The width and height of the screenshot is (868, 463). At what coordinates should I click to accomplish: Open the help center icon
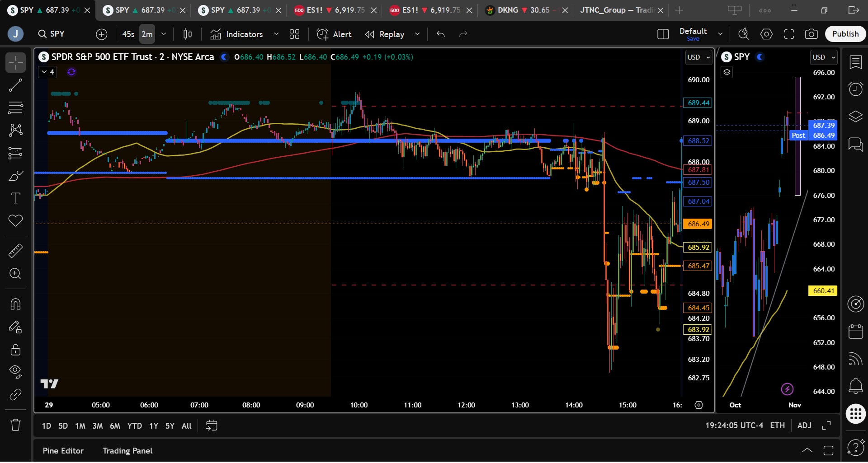(855, 447)
